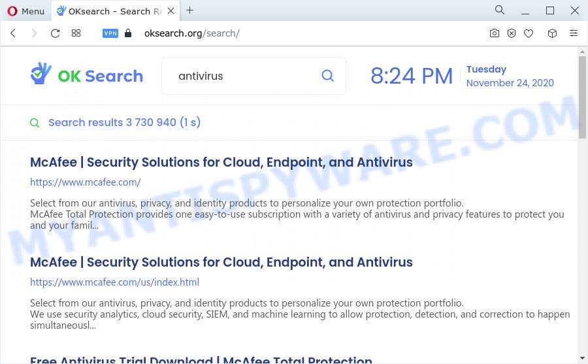Click the lock site security icon
This screenshot has width=588, height=364.
coord(128,33)
